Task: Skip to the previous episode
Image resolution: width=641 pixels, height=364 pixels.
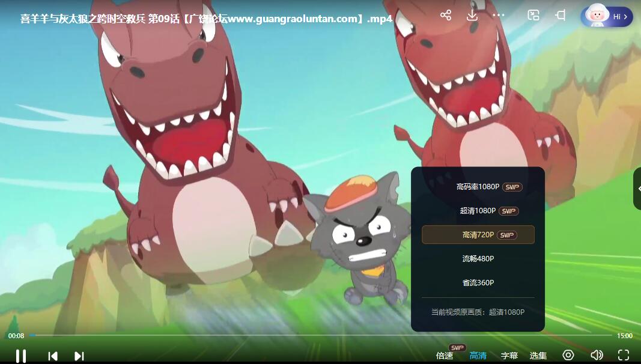Action: click(x=53, y=356)
